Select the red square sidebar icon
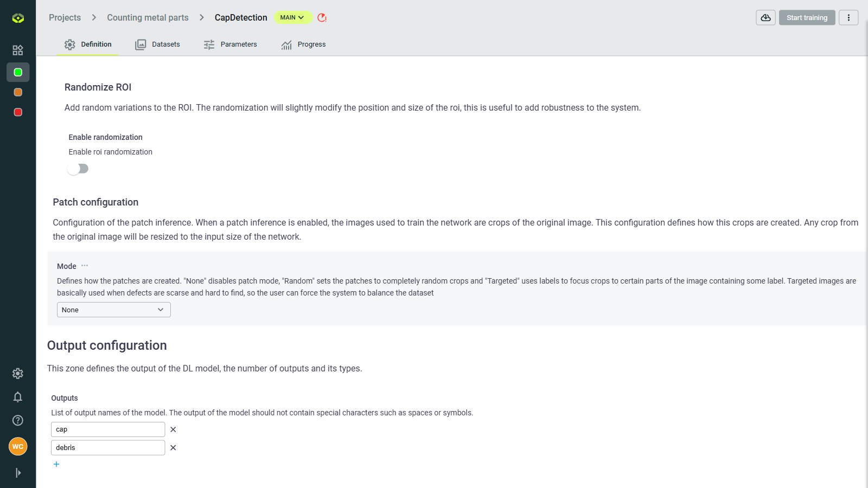868x488 pixels. click(18, 112)
